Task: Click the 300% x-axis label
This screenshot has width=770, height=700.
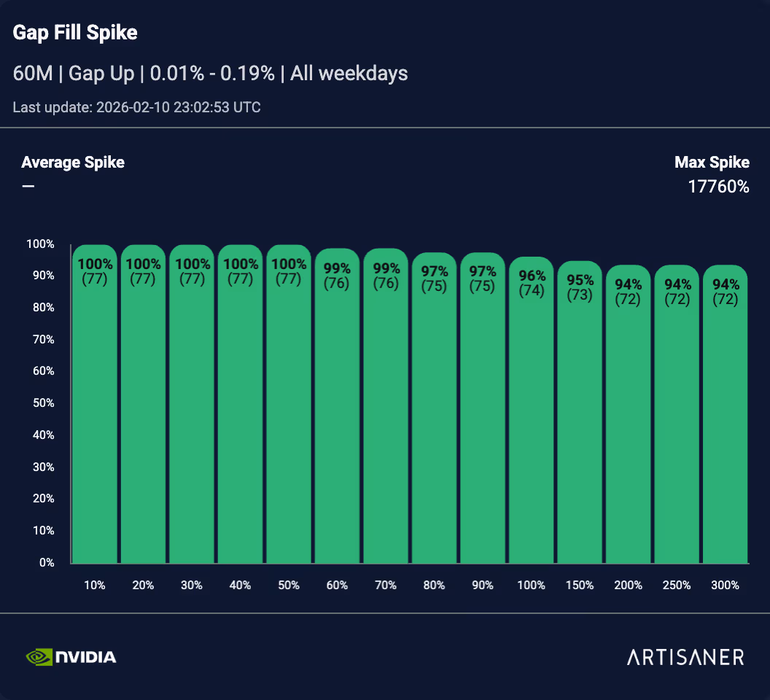Action: (726, 585)
